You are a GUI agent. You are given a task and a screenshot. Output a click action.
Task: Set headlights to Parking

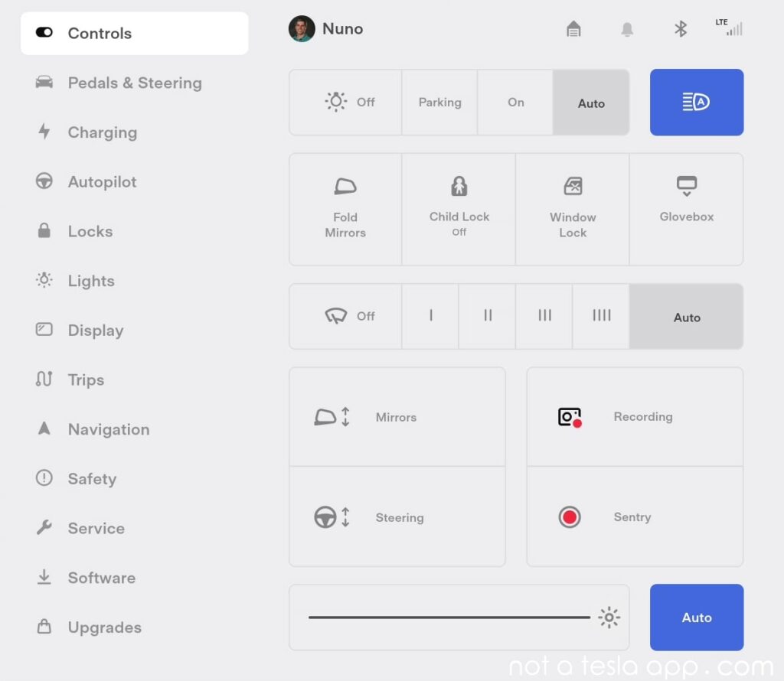pyautogui.click(x=439, y=103)
